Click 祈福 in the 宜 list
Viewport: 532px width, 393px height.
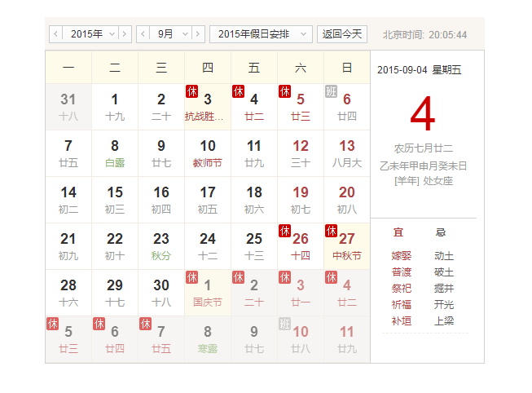402,305
